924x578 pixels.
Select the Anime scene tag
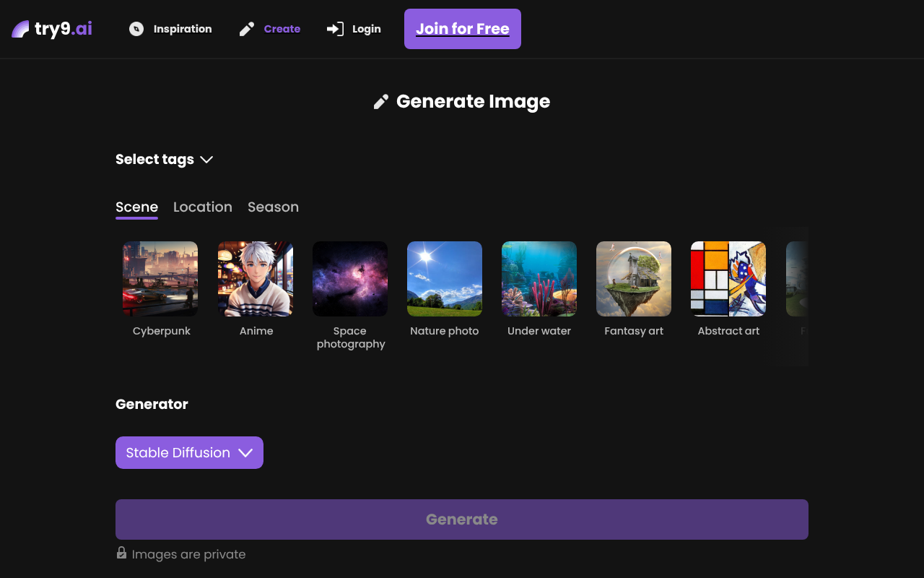coord(256,278)
